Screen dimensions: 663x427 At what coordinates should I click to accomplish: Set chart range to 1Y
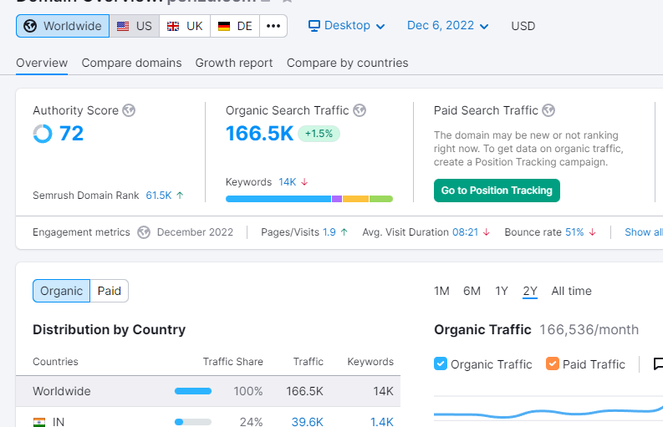pyautogui.click(x=501, y=291)
